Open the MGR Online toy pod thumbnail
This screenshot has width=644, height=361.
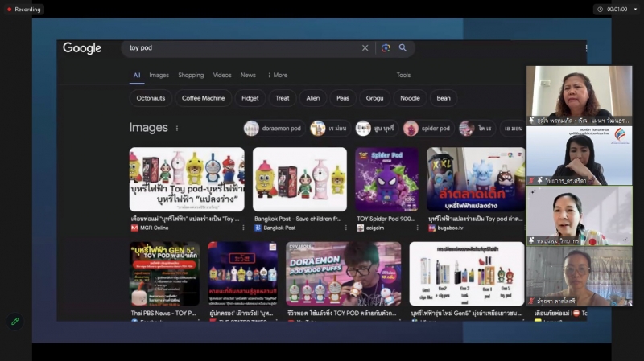[187, 179]
